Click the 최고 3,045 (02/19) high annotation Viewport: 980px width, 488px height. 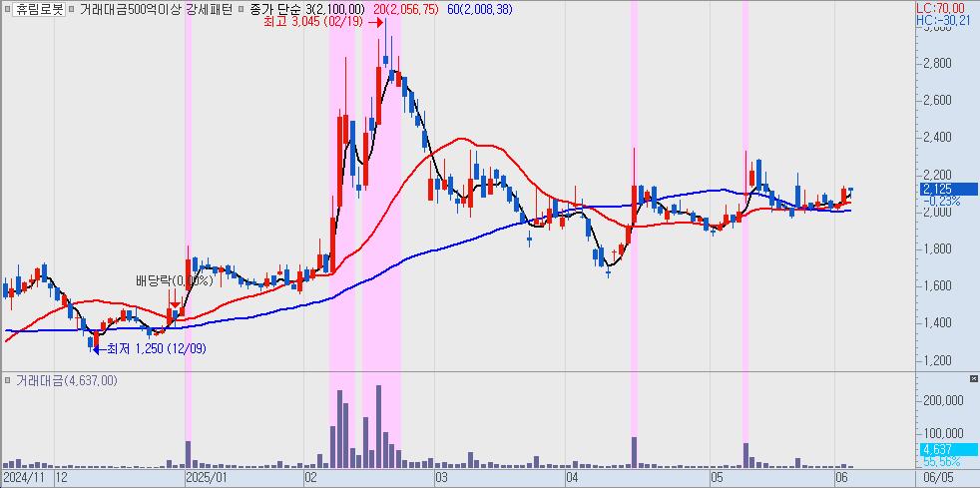(x=315, y=22)
